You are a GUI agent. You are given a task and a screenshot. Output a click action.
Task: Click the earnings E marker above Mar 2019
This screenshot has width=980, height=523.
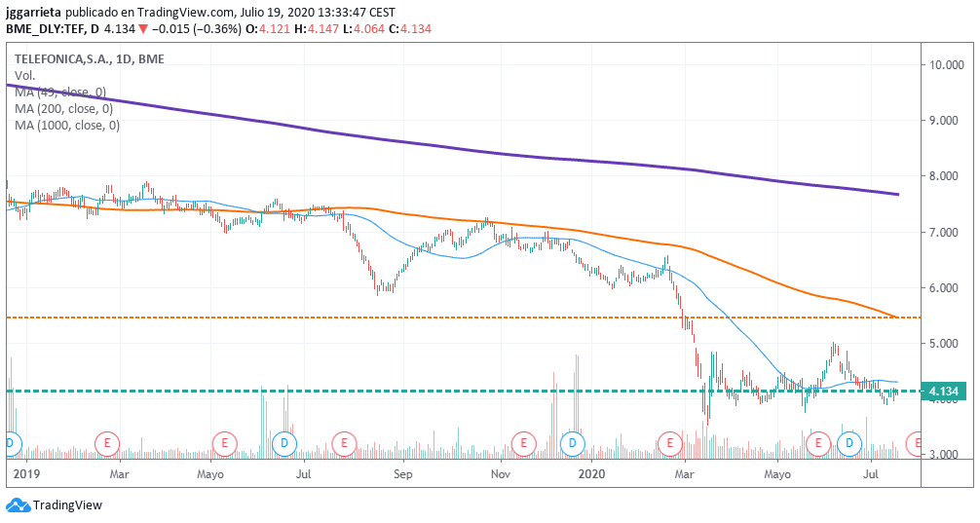107,444
